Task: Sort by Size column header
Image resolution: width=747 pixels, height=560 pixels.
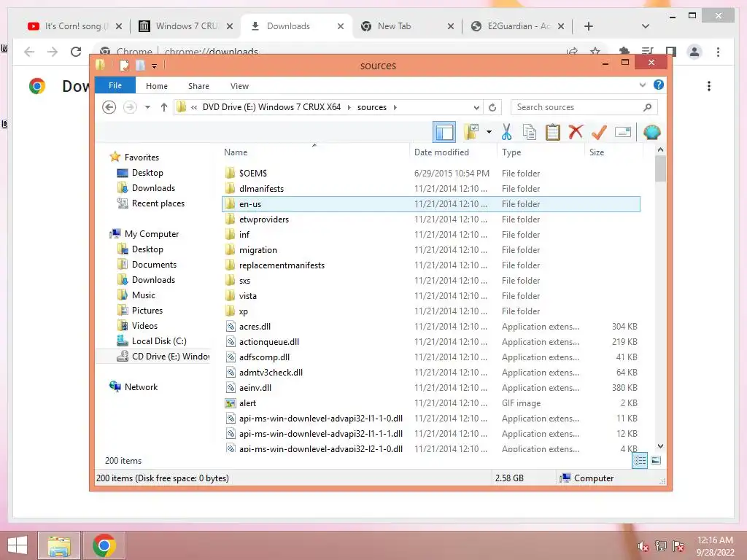Action: click(614, 152)
